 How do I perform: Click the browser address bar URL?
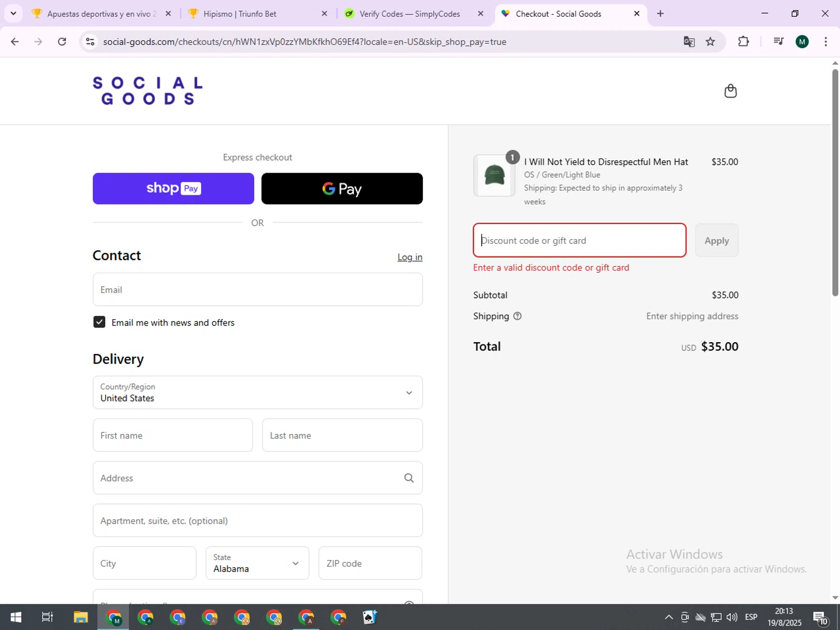[305, 41]
